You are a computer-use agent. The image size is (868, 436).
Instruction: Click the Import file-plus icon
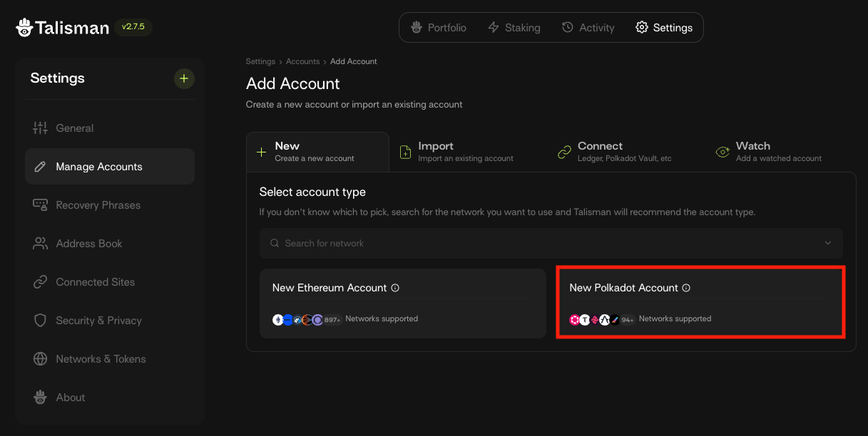click(406, 152)
